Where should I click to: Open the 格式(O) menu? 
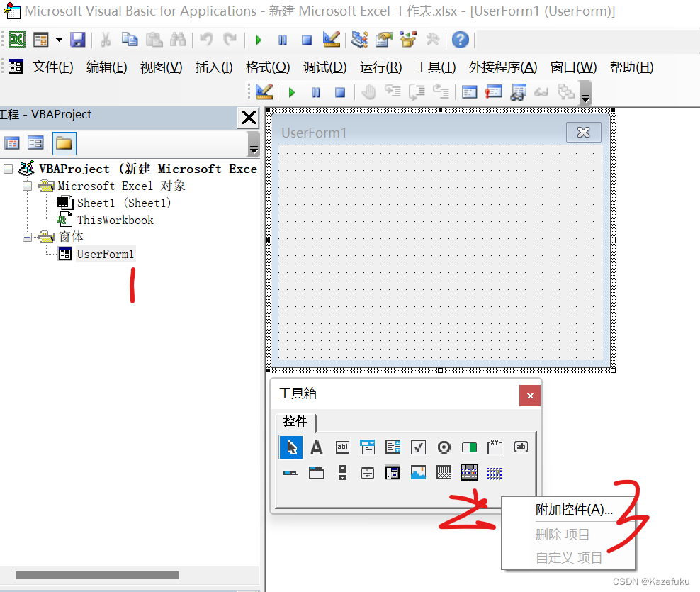[268, 67]
